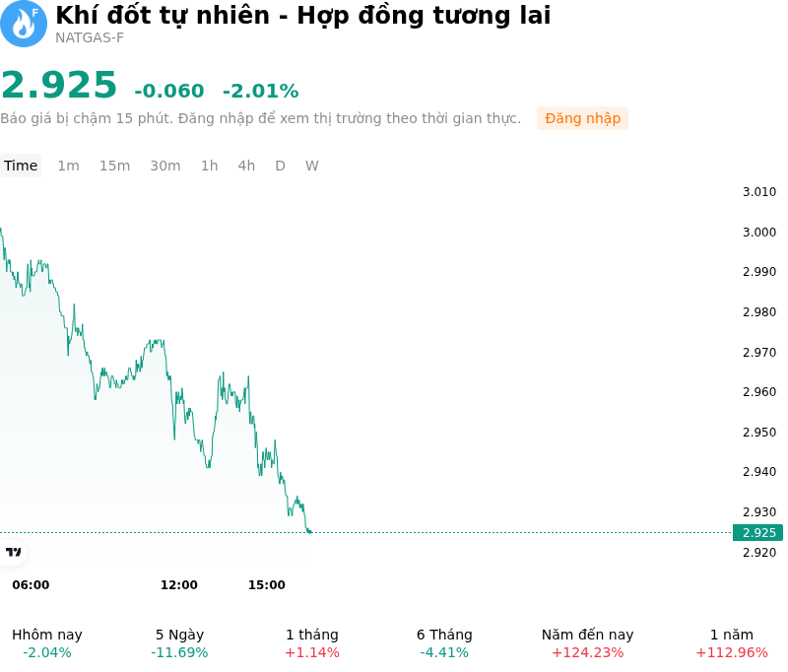
Task: Switch chart to W weekly interval
Action: 312,166
